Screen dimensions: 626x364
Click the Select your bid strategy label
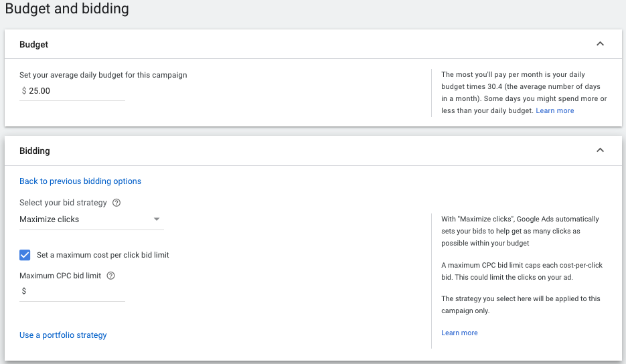pos(63,203)
